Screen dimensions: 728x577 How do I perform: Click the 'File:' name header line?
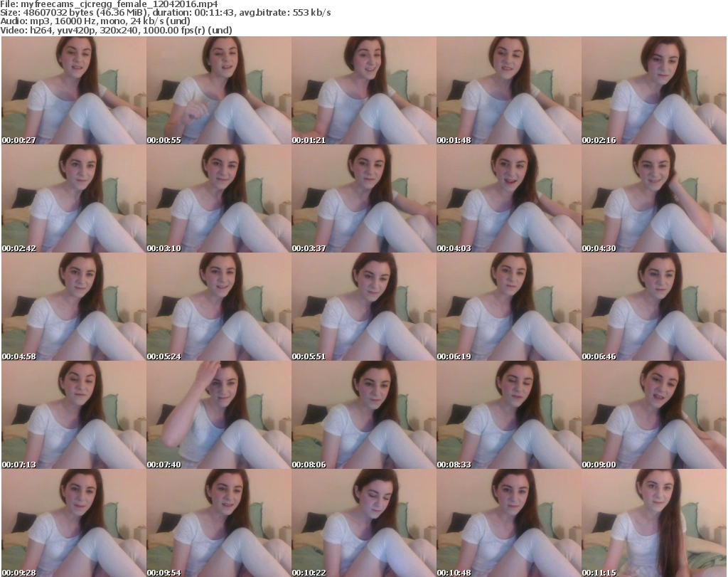point(109,4)
